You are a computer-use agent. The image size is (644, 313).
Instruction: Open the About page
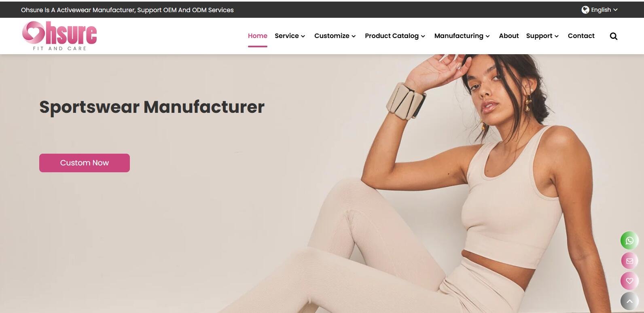coord(509,36)
